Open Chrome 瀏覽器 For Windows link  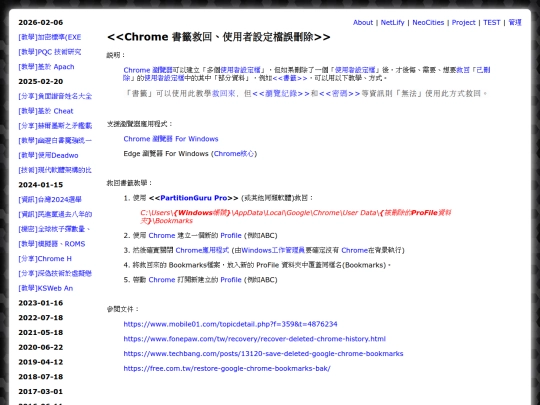(171, 139)
